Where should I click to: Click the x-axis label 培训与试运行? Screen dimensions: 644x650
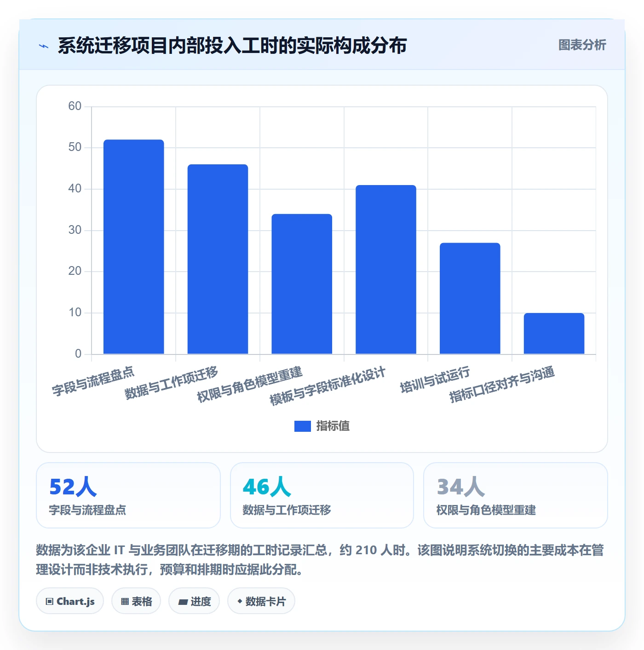tap(435, 380)
